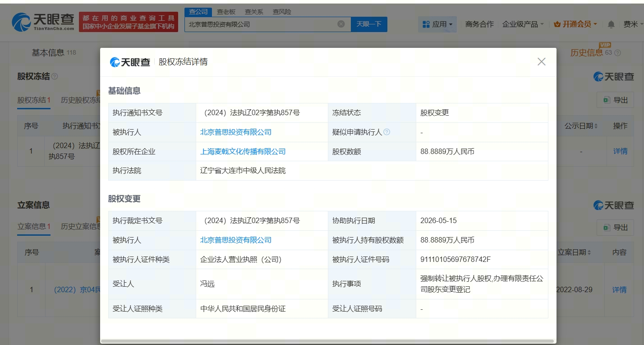Click the TianYanCha logo in the header

tap(43, 22)
